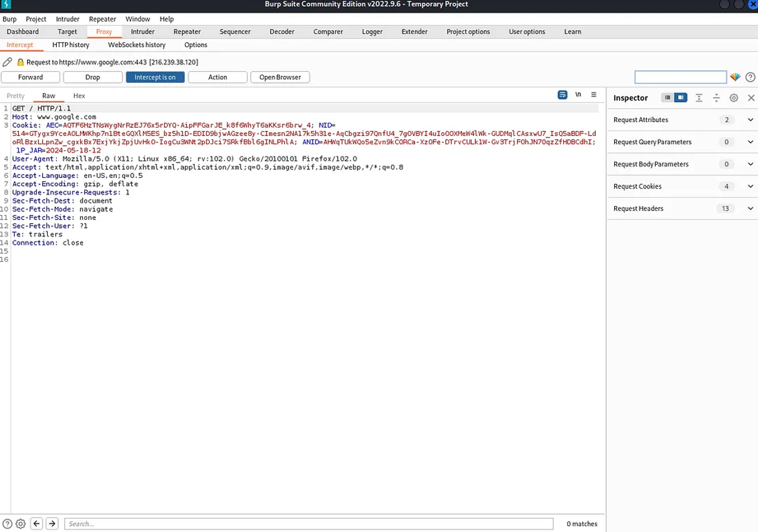Image resolution: width=758 pixels, height=532 pixels.
Task: Expand the Request Attributes section chevron
Action: 750,120
